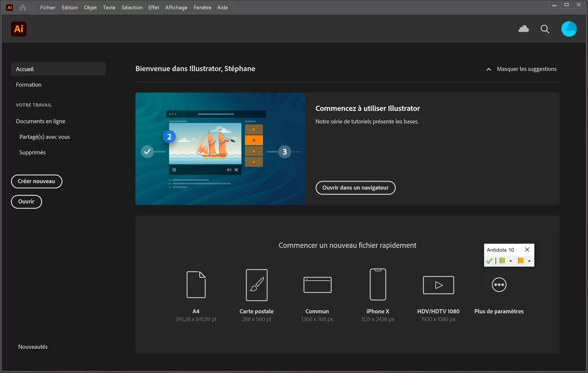Select the iPhone X preset icon
Viewport: 588px width, 373px height.
[378, 284]
